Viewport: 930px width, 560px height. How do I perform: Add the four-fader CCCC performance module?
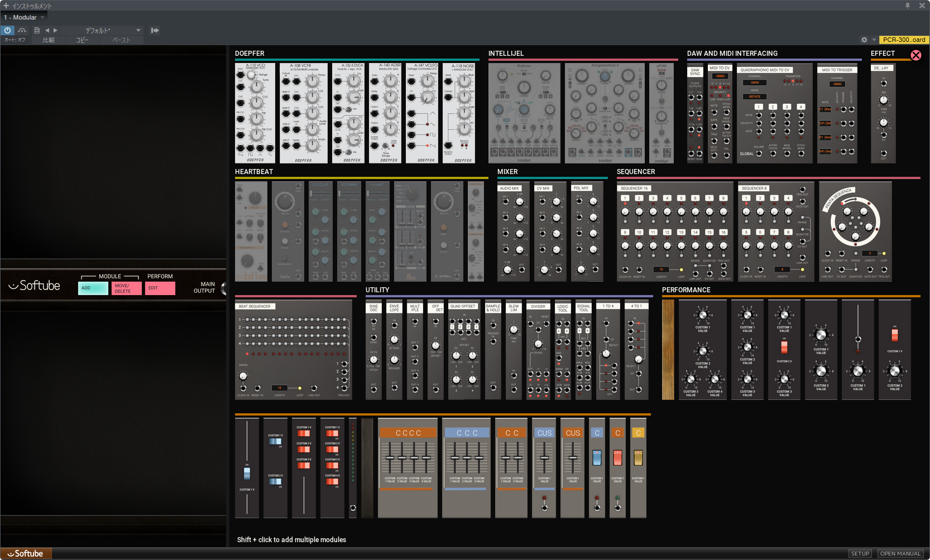pos(408,468)
